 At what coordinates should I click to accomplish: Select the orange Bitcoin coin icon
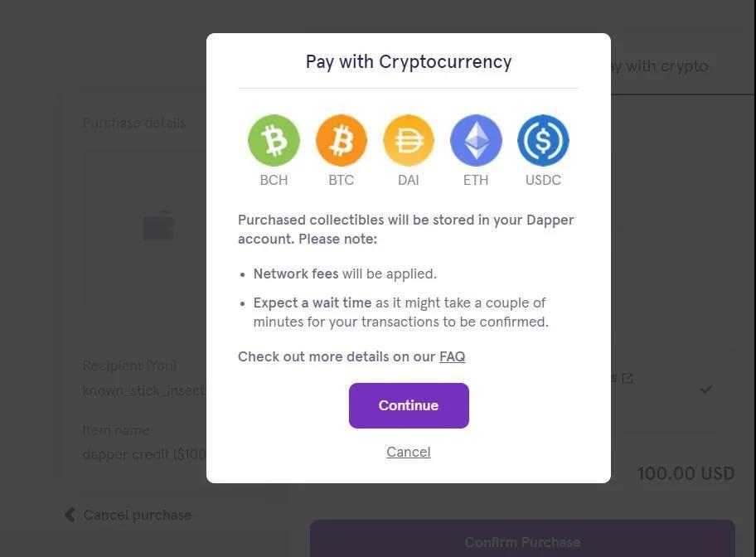341,140
